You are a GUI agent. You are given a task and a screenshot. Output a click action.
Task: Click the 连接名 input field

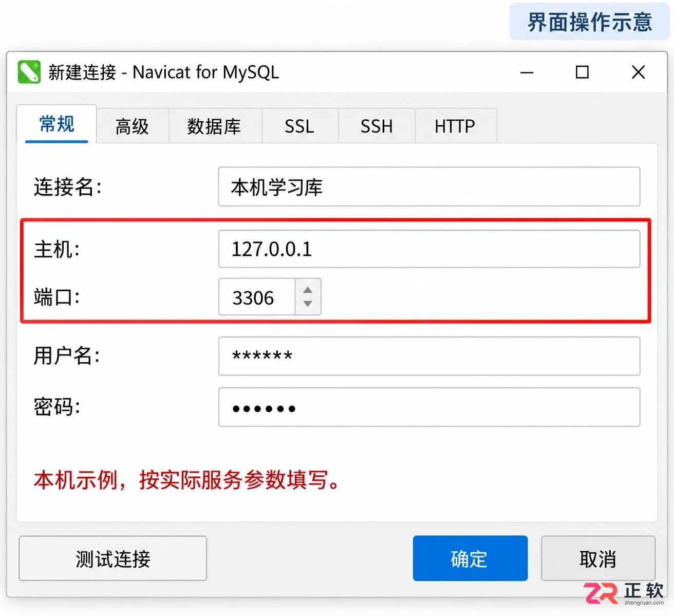tap(429, 186)
